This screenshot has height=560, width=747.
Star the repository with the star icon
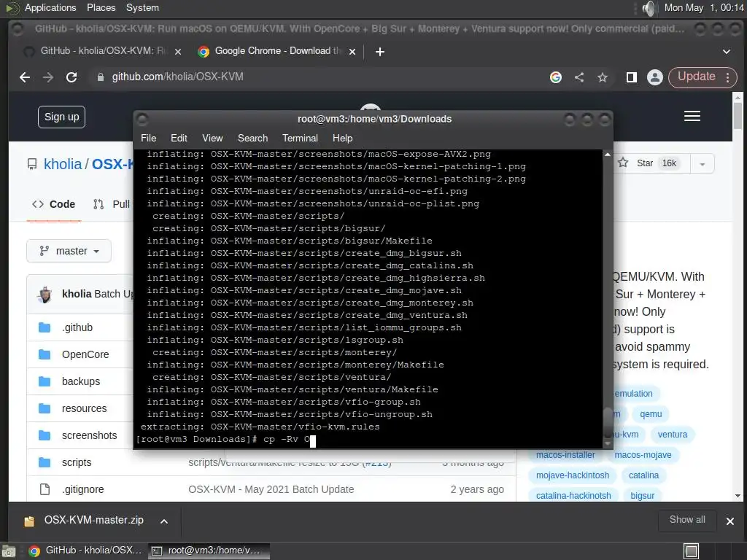pyautogui.click(x=623, y=163)
